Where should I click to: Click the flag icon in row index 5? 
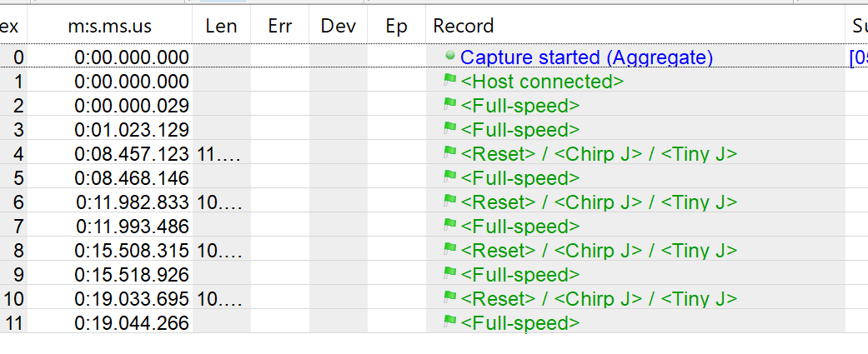coord(450,177)
